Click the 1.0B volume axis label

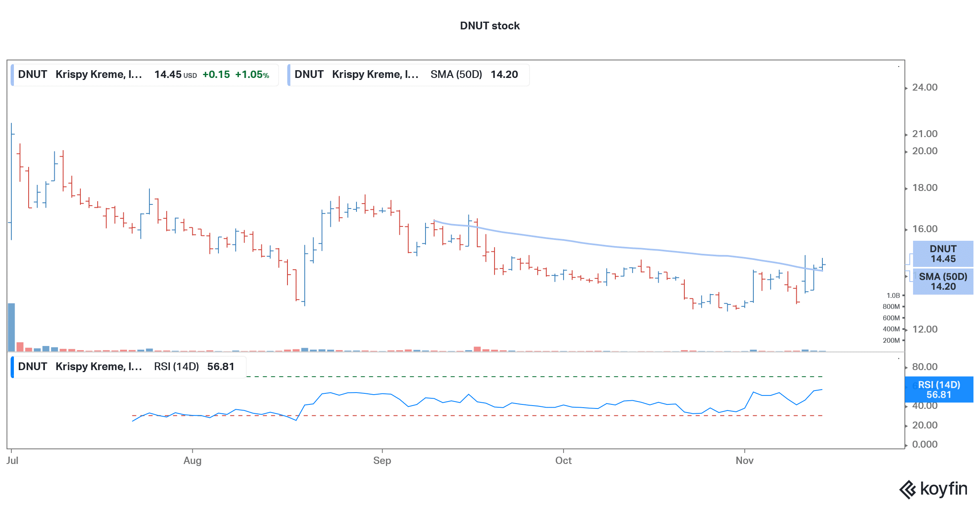coord(893,295)
